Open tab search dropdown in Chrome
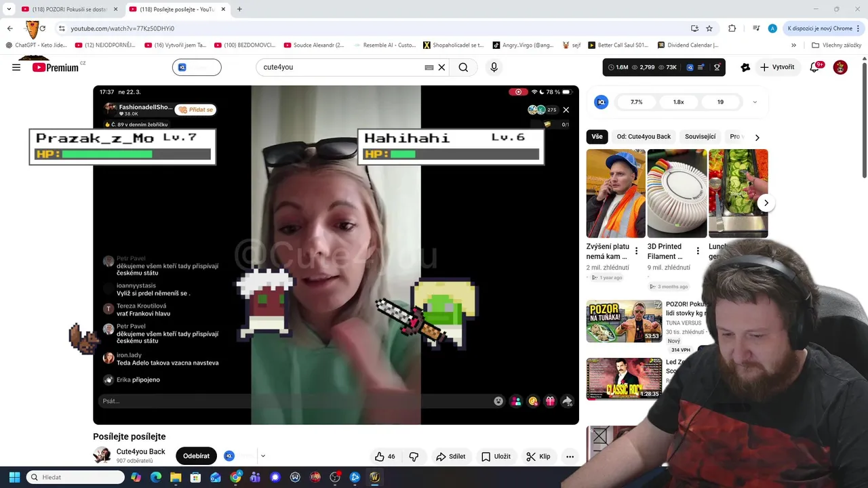The image size is (868, 488). coord(9,9)
